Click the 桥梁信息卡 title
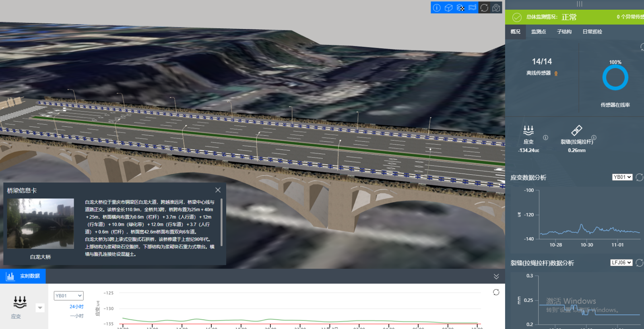The image size is (644, 329). click(22, 190)
